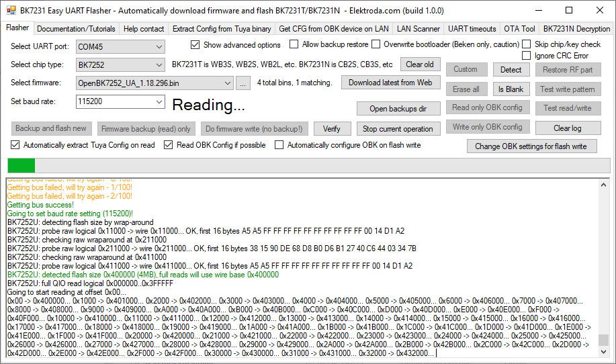Expand the baud rate 115200 dropdown
Image resolution: width=616 pixels, height=364 pixels.
[159, 101]
